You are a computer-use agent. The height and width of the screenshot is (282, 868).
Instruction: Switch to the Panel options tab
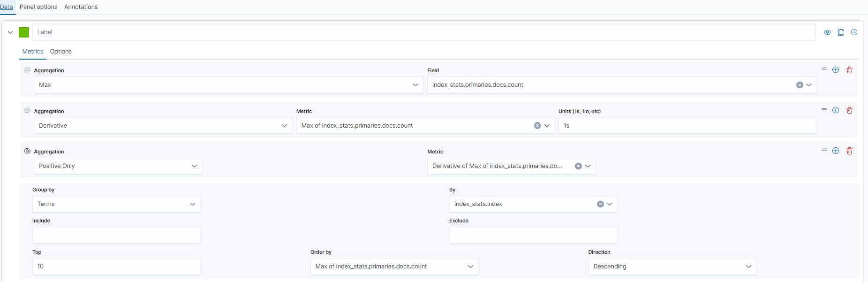[x=38, y=7]
